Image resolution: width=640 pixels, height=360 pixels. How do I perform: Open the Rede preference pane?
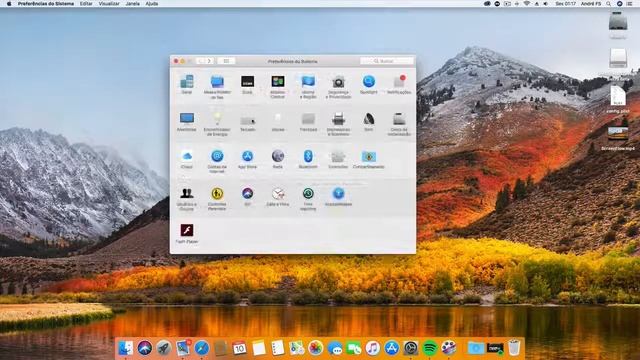pyautogui.click(x=278, y=159)
